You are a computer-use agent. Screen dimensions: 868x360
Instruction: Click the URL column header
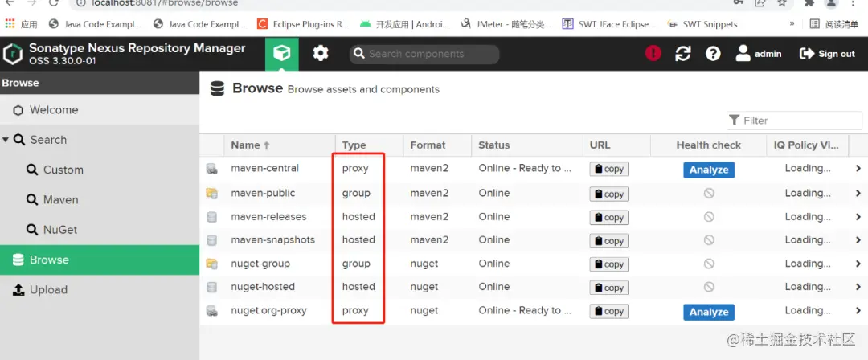pyautogui.click(x=616, y=145)
